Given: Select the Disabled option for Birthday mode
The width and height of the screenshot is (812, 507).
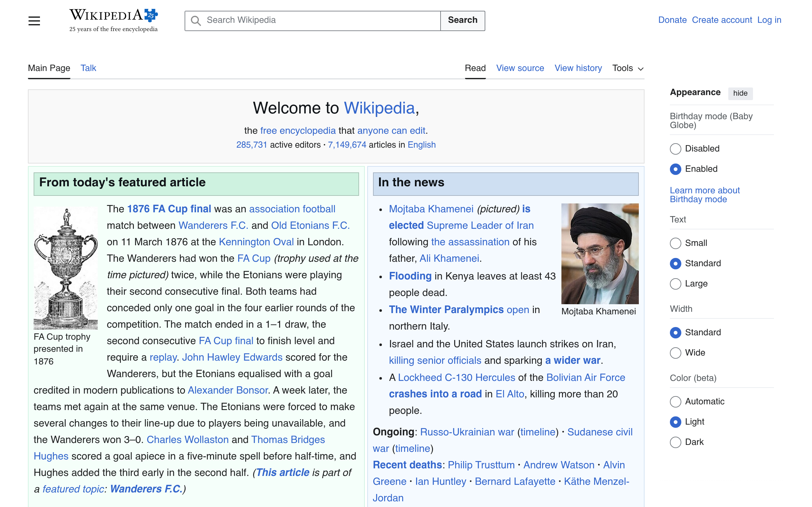Looking at the screenshot, I should (675, 149).
